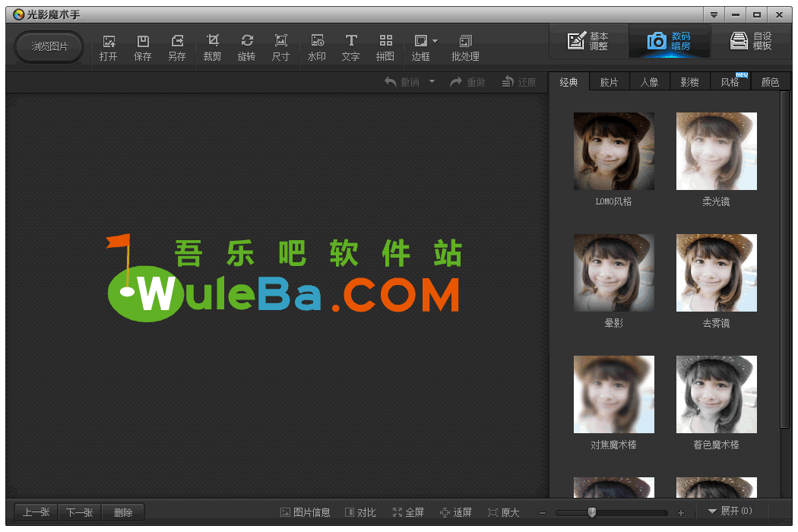Image resolution: width=798 pixels, height=532 pixels.
Task: Fit image to screen with 适屏
Action: [456, 512]
